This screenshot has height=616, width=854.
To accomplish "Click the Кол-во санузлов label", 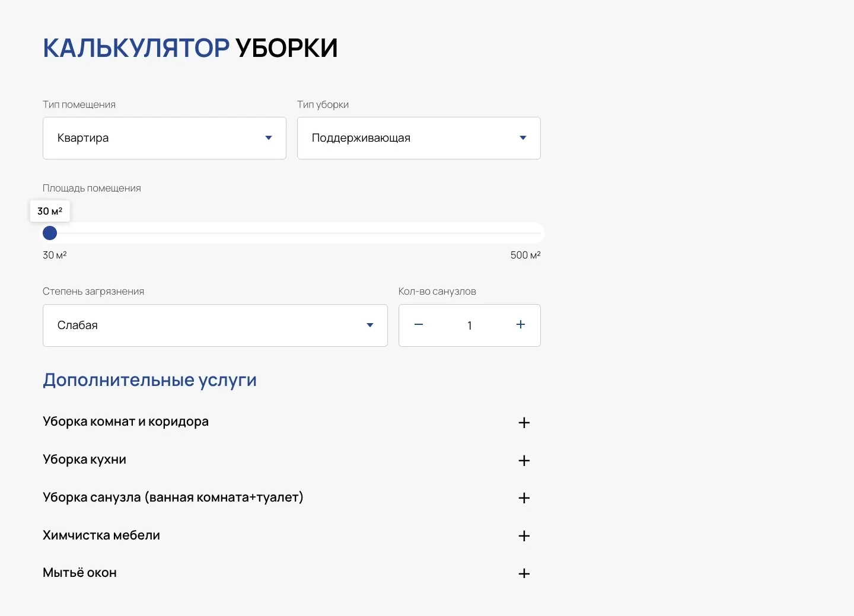I will 437,291.
